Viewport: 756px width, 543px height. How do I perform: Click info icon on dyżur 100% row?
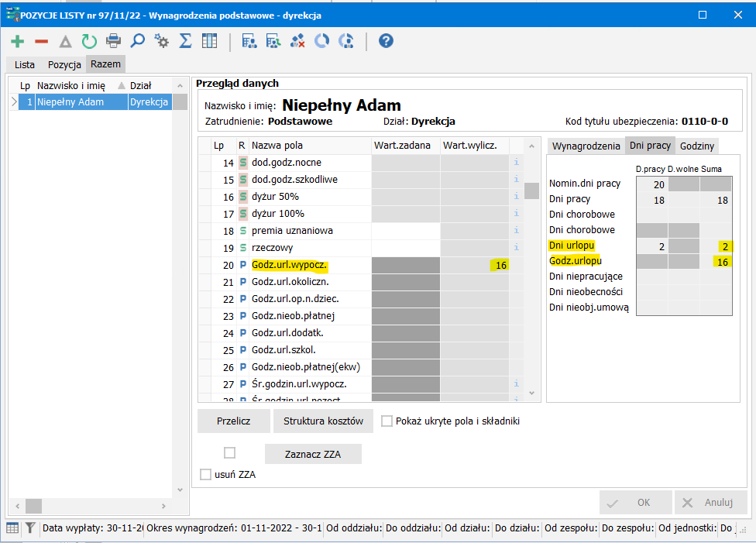point(517,213)
